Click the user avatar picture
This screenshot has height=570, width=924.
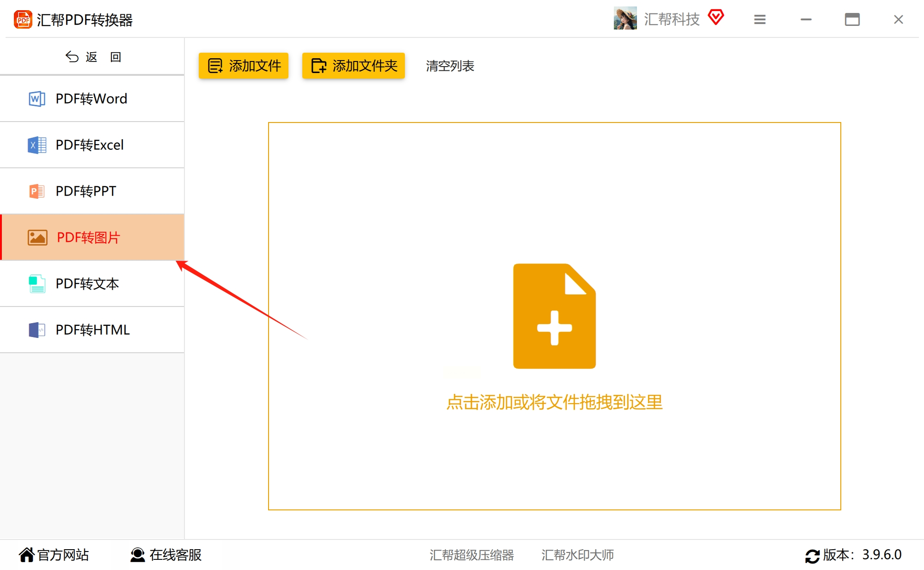click(625, 18)
